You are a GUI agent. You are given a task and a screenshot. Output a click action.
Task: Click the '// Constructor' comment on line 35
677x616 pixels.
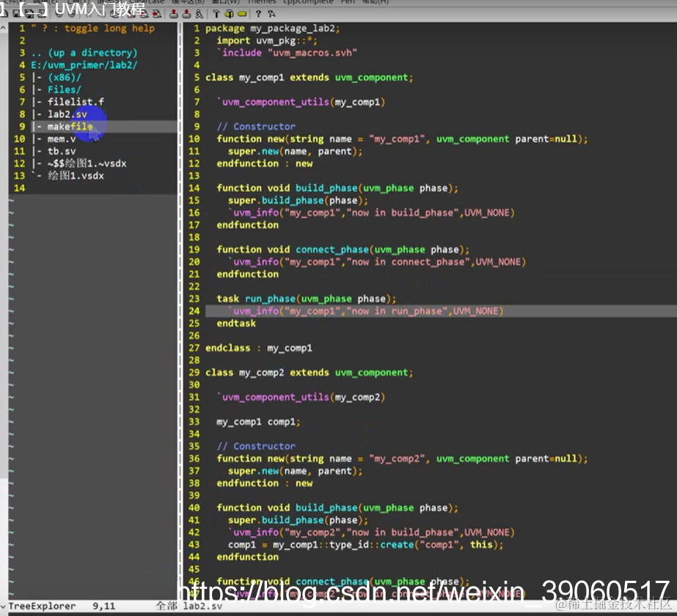point(256,447)
